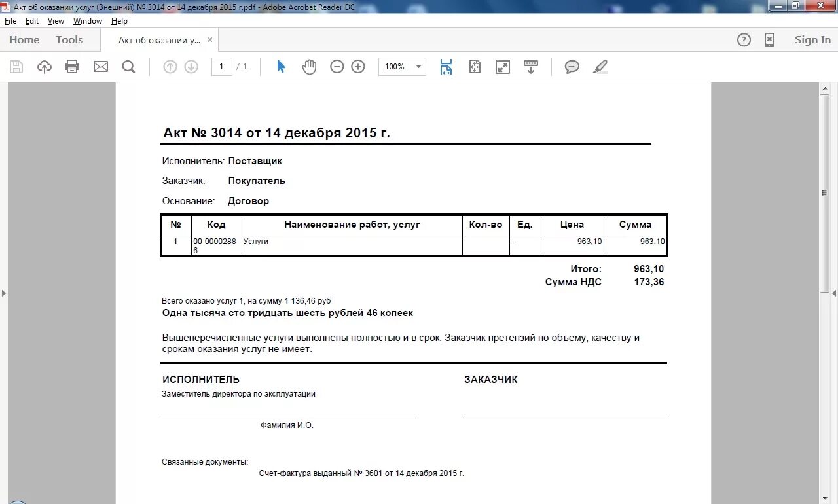Zoom out with minus button

337,66
